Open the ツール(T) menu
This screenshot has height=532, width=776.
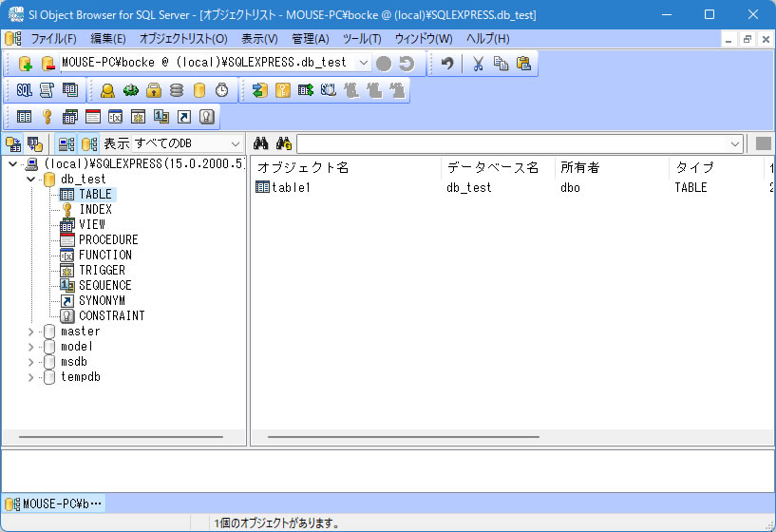tap(361, 39)
